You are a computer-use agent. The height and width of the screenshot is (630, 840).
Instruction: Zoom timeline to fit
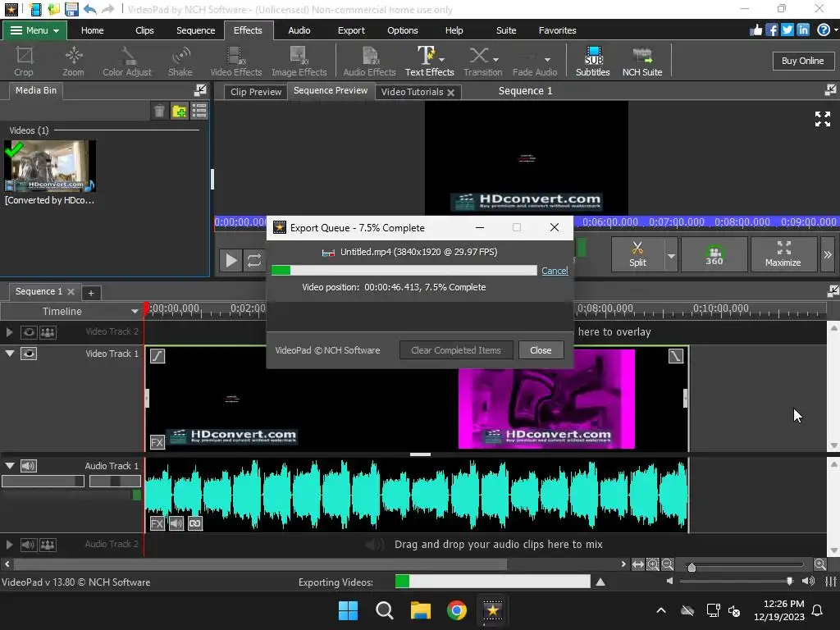[x=637, y=564]
